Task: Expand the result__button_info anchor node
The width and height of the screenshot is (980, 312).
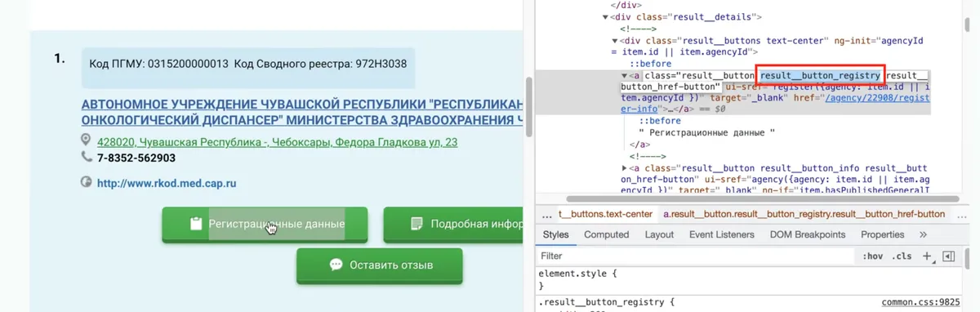Action: 626,167
